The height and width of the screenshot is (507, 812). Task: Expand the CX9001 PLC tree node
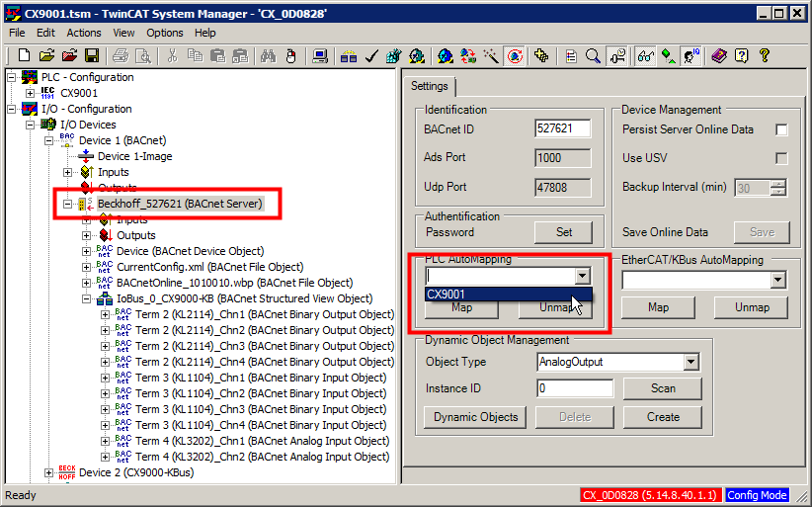tap(30, 93)
